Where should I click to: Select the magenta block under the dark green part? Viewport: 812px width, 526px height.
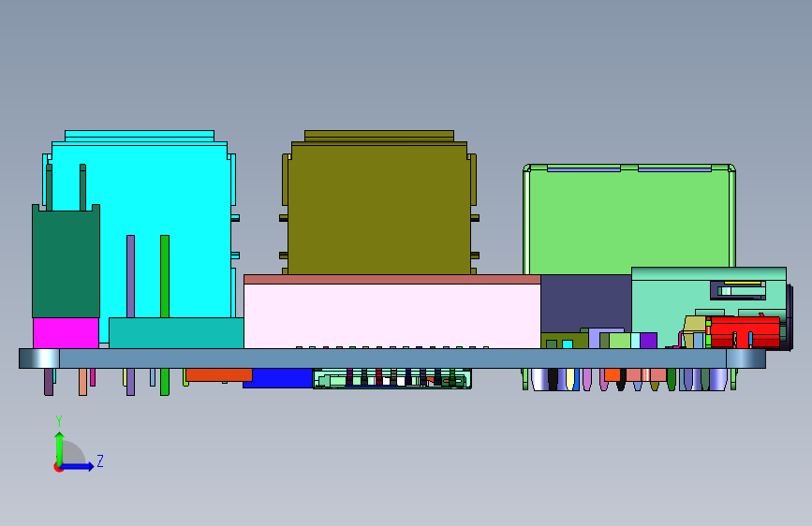(66, 333)
